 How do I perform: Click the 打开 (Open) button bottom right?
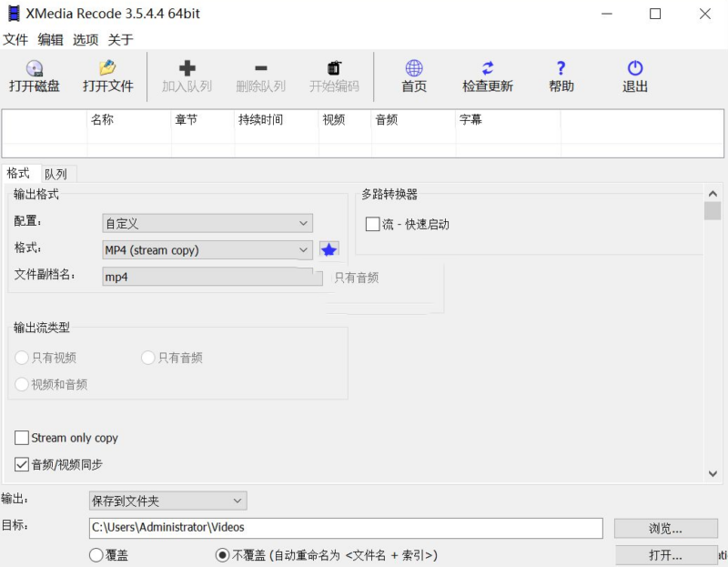[665, 554]
